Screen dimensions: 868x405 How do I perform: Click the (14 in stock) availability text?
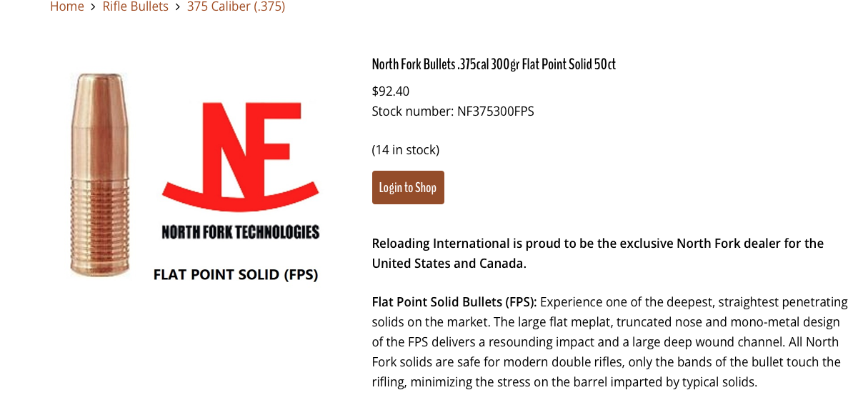[x=405, y=149]
